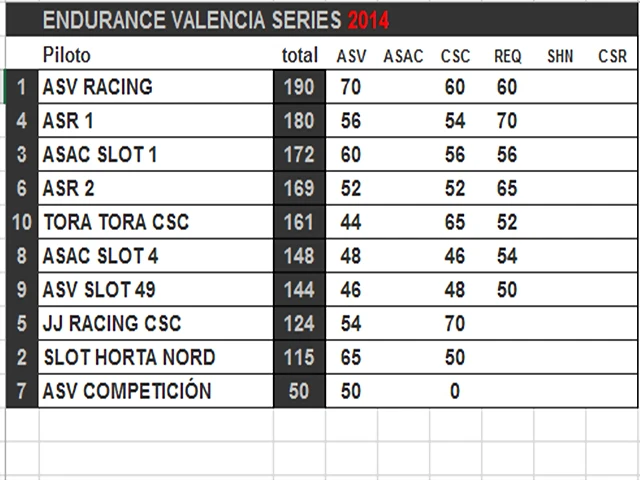Viewport: 640px width, 480px height.
Task: Click the ASV SLOT 49 name cell
Action: tap(156, 290)
